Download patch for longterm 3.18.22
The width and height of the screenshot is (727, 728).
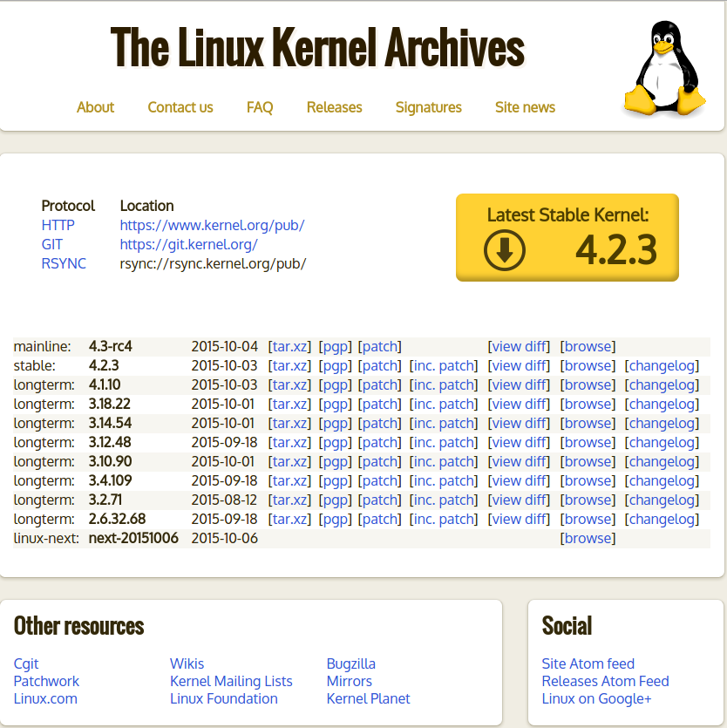coord(380,404)
